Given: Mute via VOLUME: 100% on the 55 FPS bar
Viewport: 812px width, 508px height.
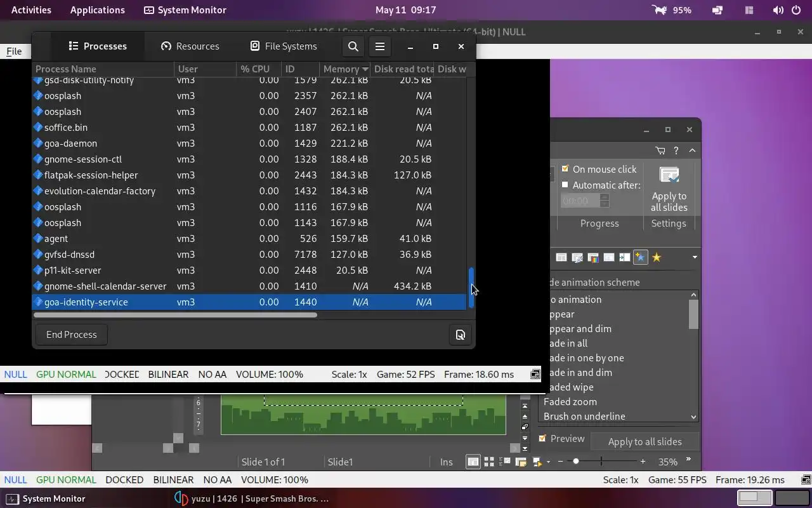Looking at the screenshot, I should click(275, 479).
